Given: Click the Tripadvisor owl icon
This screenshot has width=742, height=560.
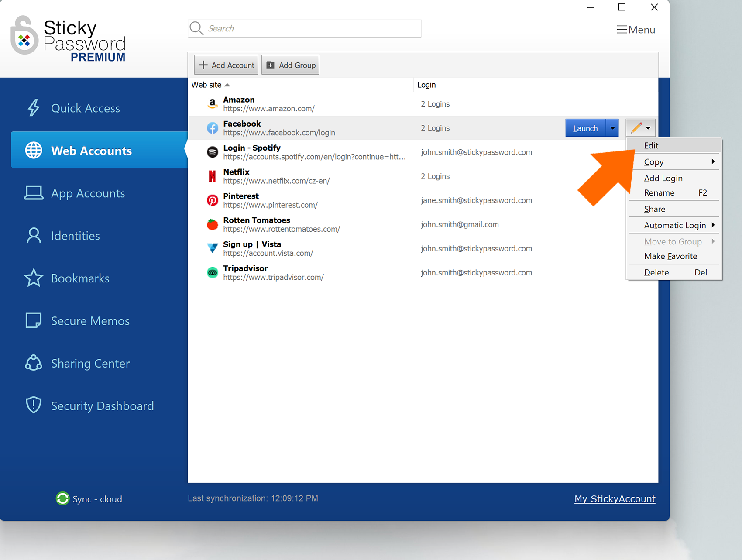Looking at the screenshot, I should (212, 272).
